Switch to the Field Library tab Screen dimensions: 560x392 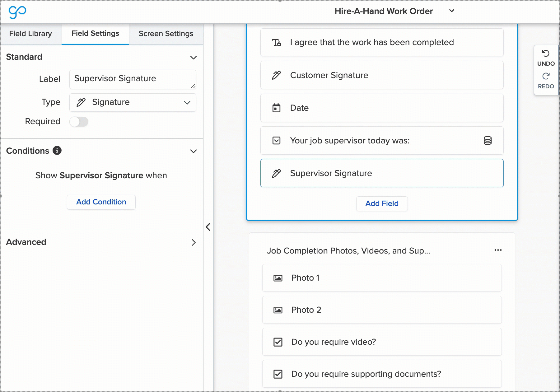[x=30, y=34]
